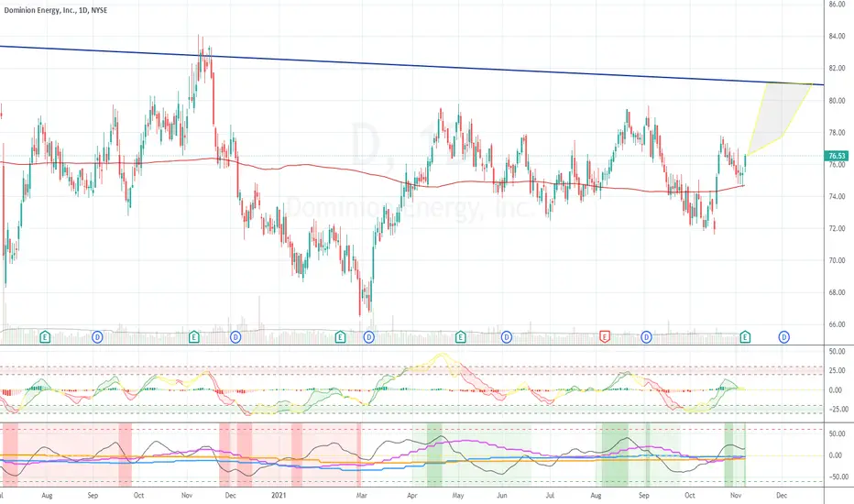Click the 86.00 price axis label
854x504 pixels.
pos(837,4)
